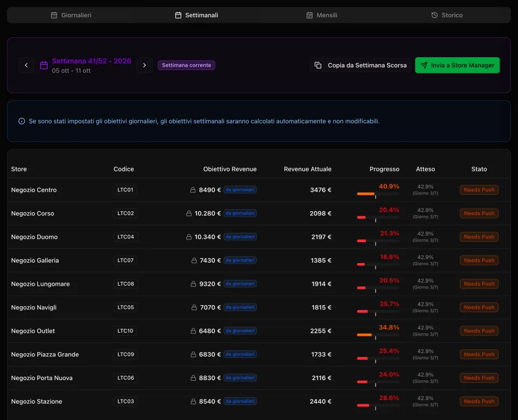Go to previous week with left chevron
This screenshot has width=518, height=420.
coord(26,65)
